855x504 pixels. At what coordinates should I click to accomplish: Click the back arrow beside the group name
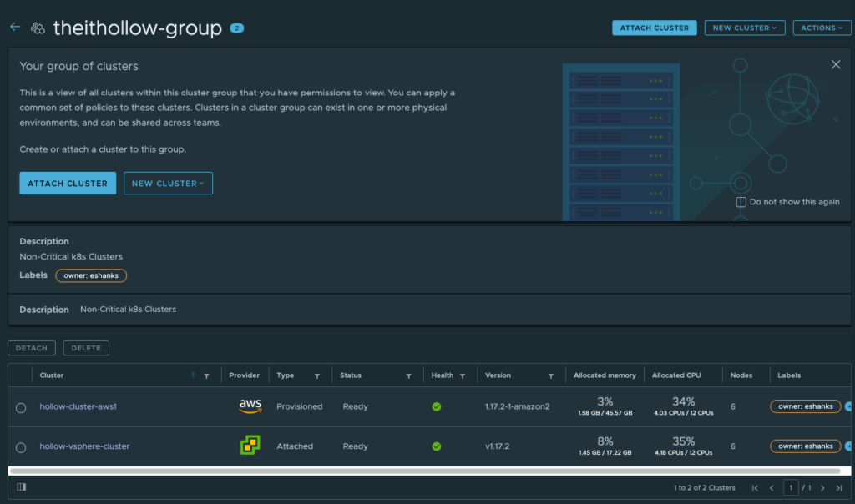tap(14, 28)
